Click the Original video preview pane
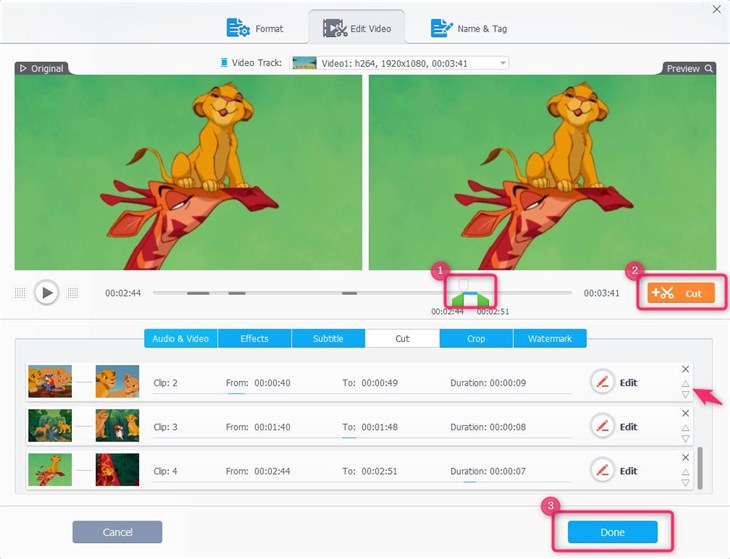Viewport: 730px width, 559px height. (x=188, y=172)
